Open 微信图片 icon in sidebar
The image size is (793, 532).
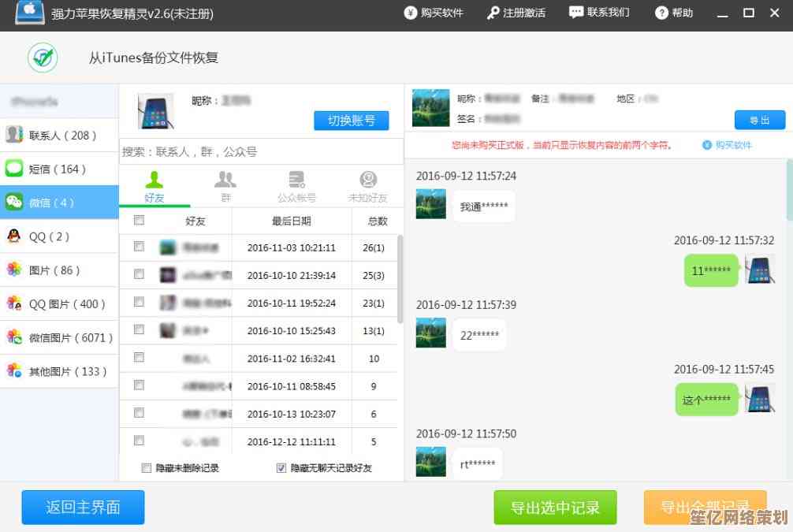tap(14, 337)
